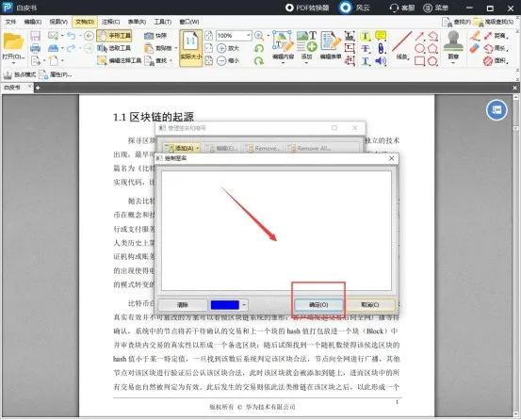This screenshot has width=521, height=420.
Task: Click inside the white signature drawing canvas
Action: tap(276, 231)
